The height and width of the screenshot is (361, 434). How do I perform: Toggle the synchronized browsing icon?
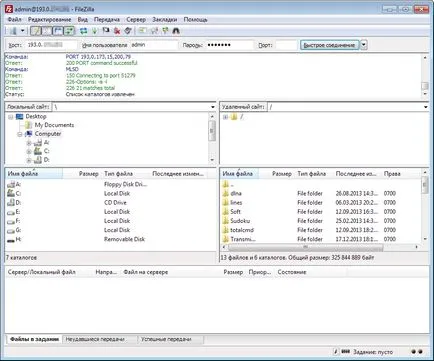[x=165, y=31]
